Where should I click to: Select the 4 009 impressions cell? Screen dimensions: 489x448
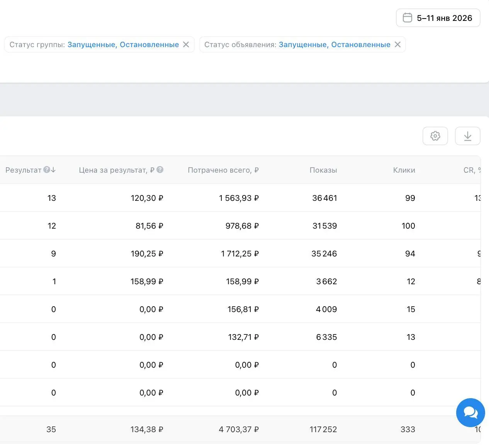tap(326, 309)
